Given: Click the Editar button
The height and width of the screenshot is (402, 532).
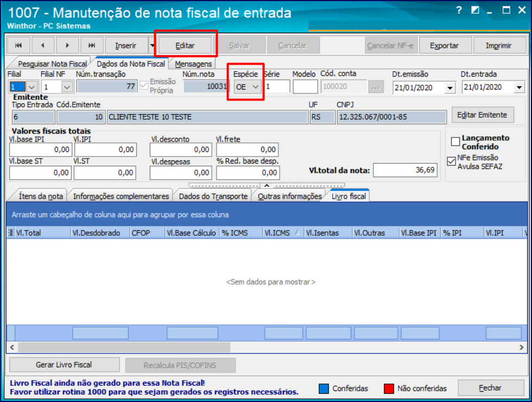Looking at the screenshot, I should tap(185, 45).
